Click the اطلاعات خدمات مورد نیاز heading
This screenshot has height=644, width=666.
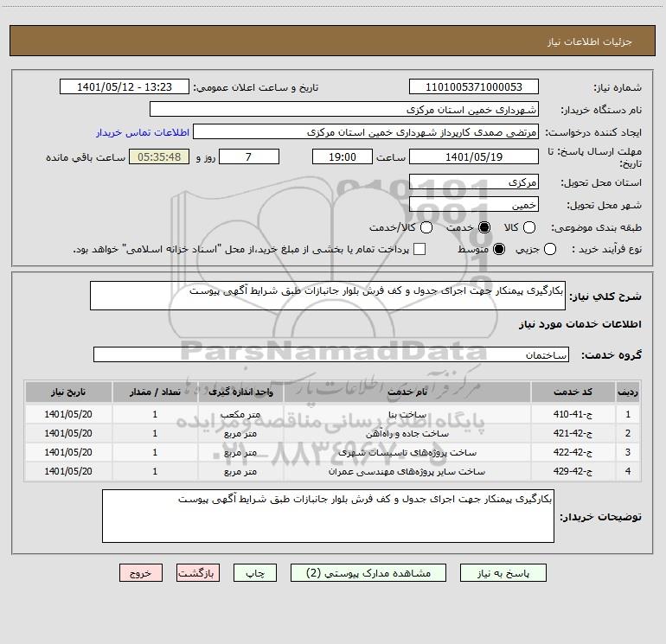coord(580,324)
